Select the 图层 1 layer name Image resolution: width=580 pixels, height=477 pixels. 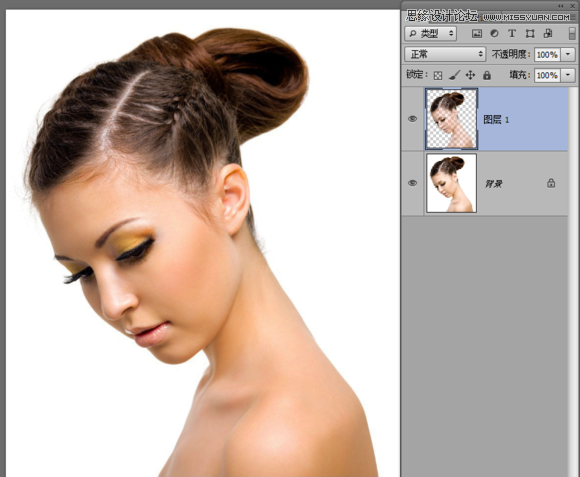496,120
